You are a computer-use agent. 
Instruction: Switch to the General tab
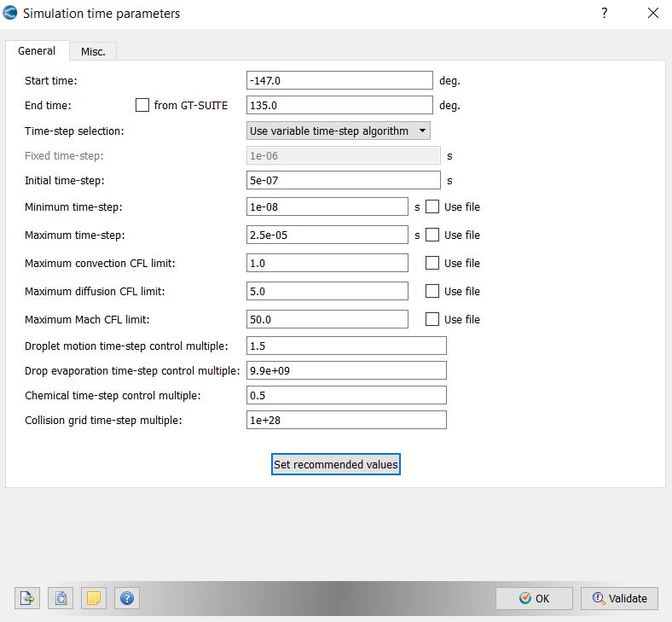click(37, 51)
